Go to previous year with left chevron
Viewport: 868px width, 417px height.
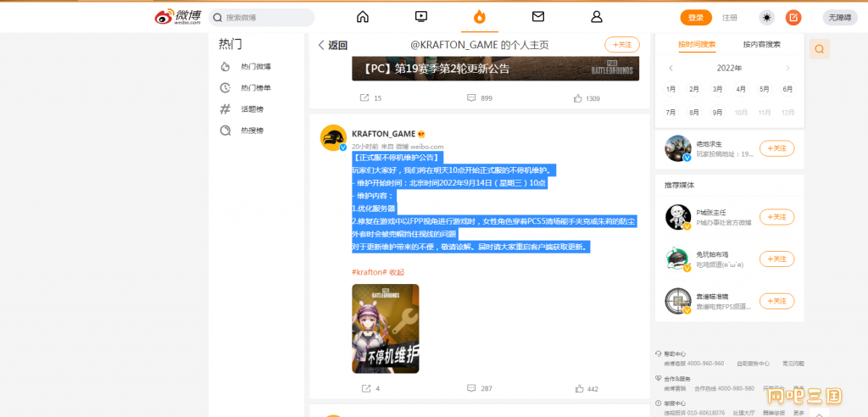671,68
